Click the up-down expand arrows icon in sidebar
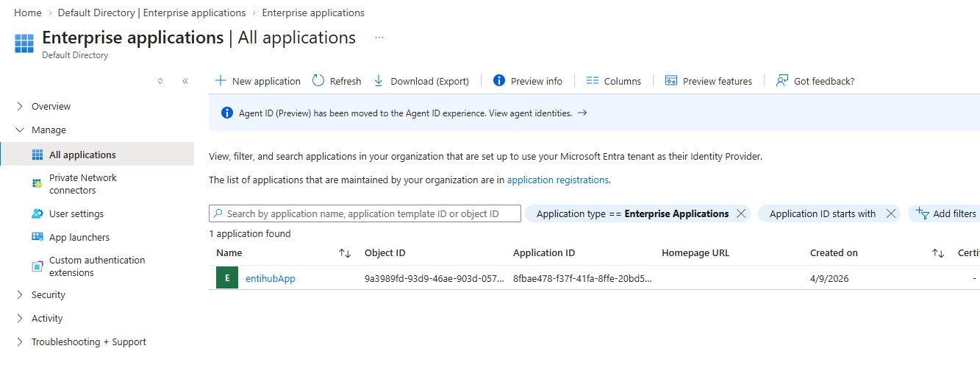 point(160,81)
